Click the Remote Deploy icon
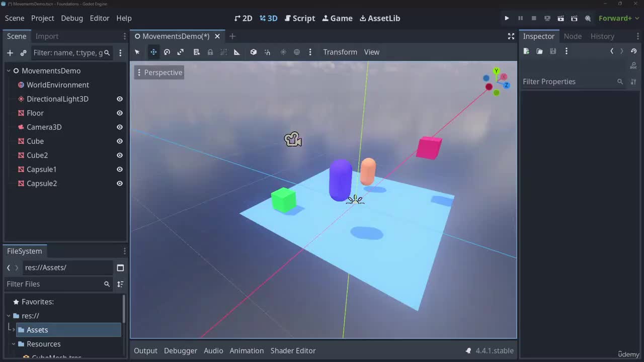The height and width of the screenshot is (362, 644). point(547,18)
